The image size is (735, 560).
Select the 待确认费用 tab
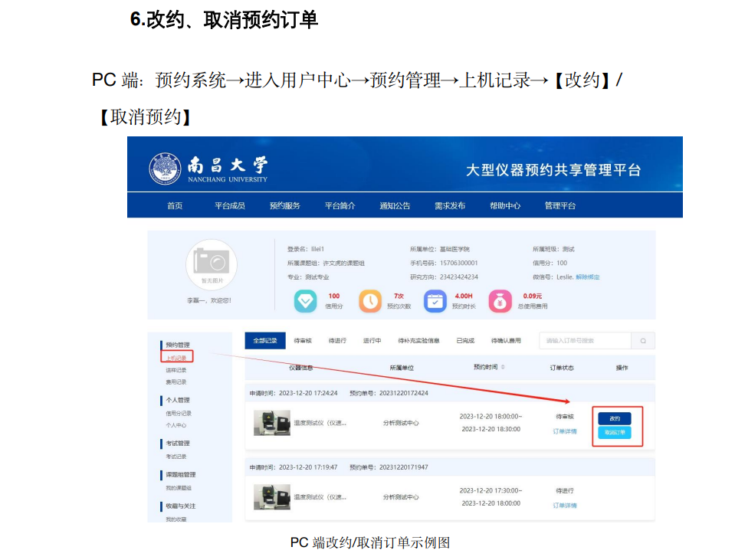[506, 341]
